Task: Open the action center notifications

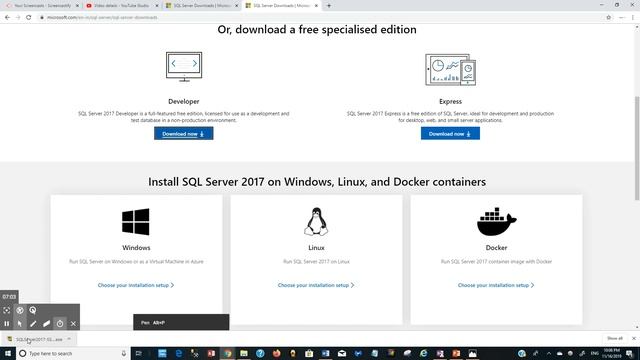Action: point(630,353)
